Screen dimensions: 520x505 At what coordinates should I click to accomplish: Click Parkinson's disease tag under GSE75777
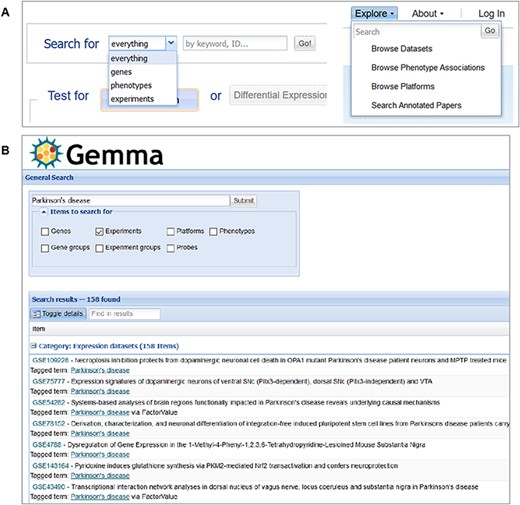pyautogui.click(x=100, y=391)
